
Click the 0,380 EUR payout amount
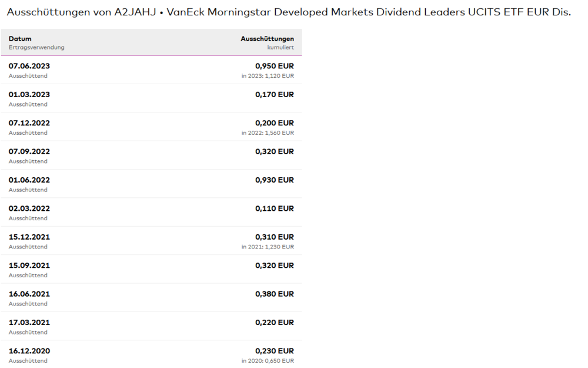pos(275,294)
